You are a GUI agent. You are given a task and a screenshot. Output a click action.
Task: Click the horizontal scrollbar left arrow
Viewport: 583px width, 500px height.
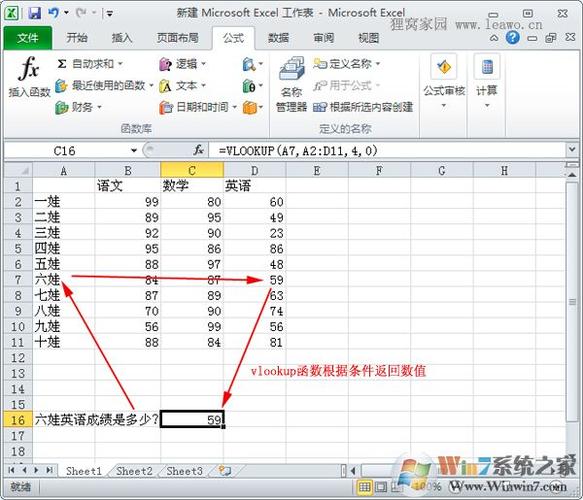353,471
